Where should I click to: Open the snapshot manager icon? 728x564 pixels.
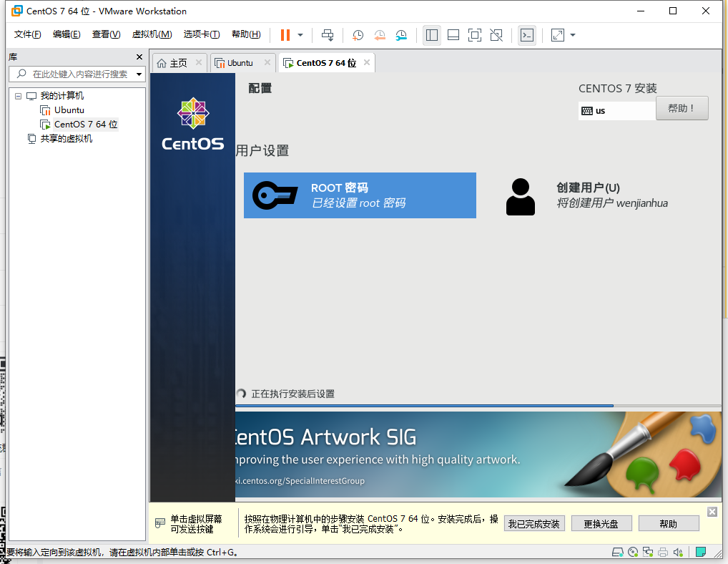pyautogui.click(x=401, y=35)
